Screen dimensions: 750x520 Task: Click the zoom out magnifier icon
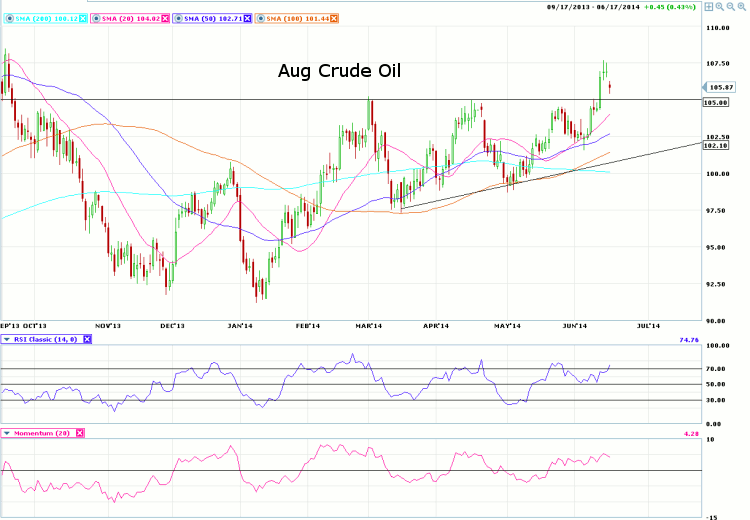tap(731, 6)
